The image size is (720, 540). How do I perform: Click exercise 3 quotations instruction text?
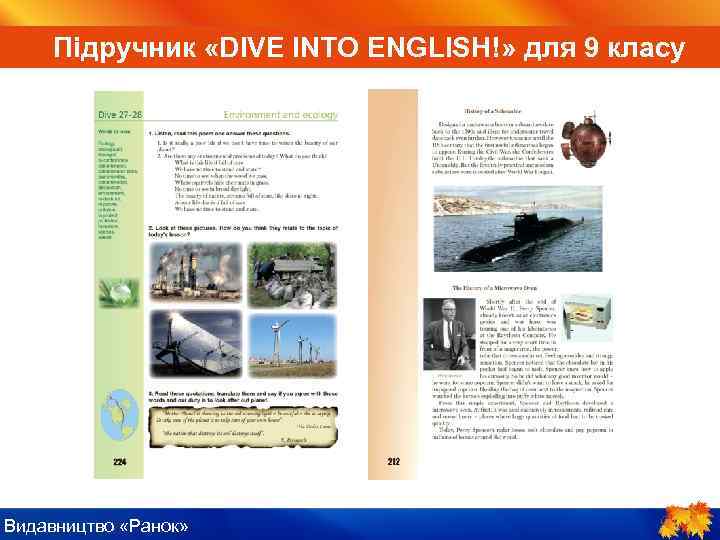[243, 397]
